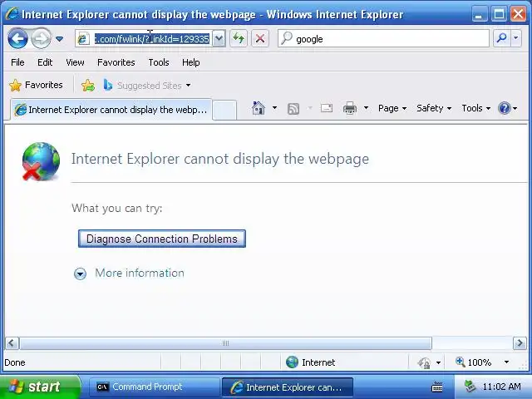Open the Edit menu

pos(45,62)
